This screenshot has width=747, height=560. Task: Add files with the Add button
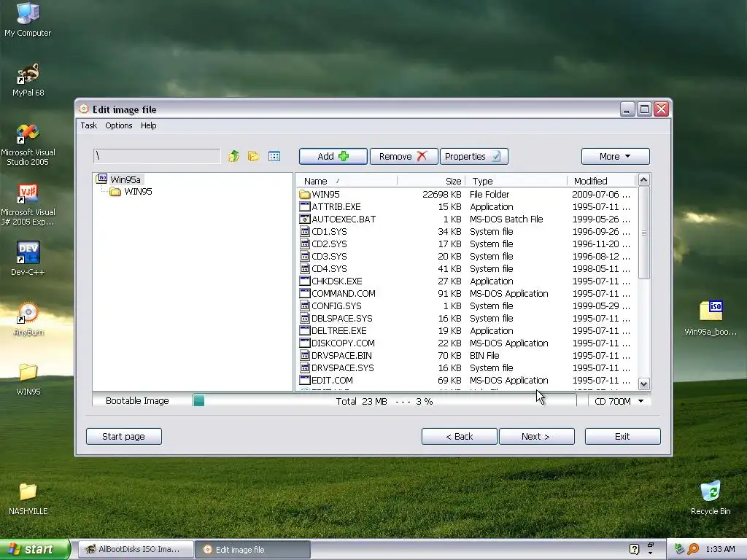coord(333,156)
